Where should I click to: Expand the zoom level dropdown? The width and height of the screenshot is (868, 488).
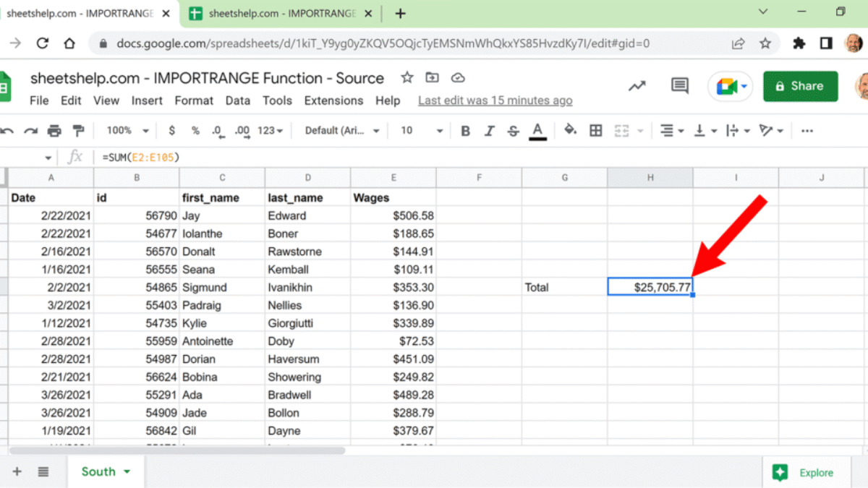pos(127,131)
